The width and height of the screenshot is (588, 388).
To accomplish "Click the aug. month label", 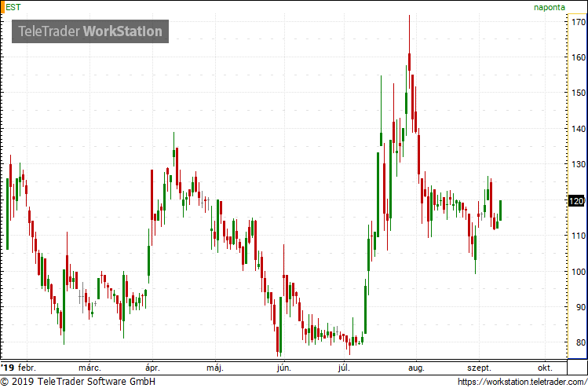I will [x=417, y=368].
